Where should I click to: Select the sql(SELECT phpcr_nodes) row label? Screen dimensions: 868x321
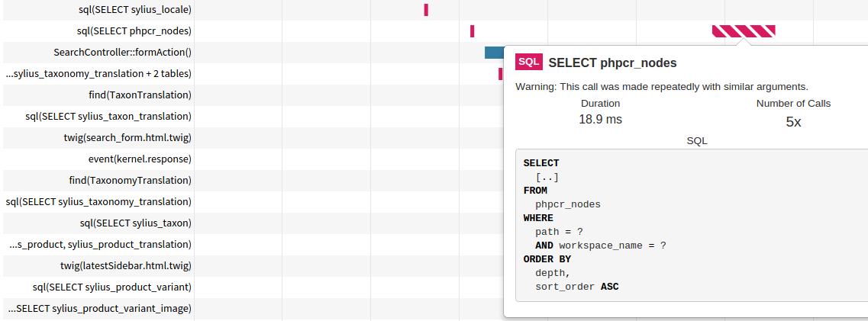(134, 31)
